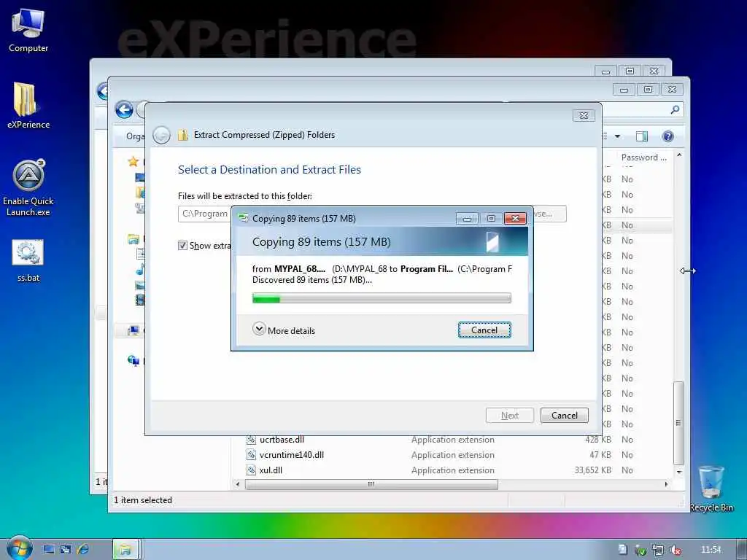The height and width of the screenshot is (560, 747).
Task: Launch Internet Explorer from quick launch
Action: (82, 550)
